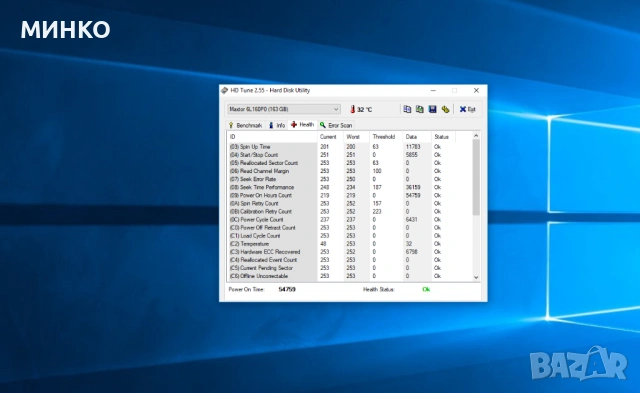Click data value 6431 in Power Cycle row
Screen dimensions: 640x393
click(x=411, y=220)
